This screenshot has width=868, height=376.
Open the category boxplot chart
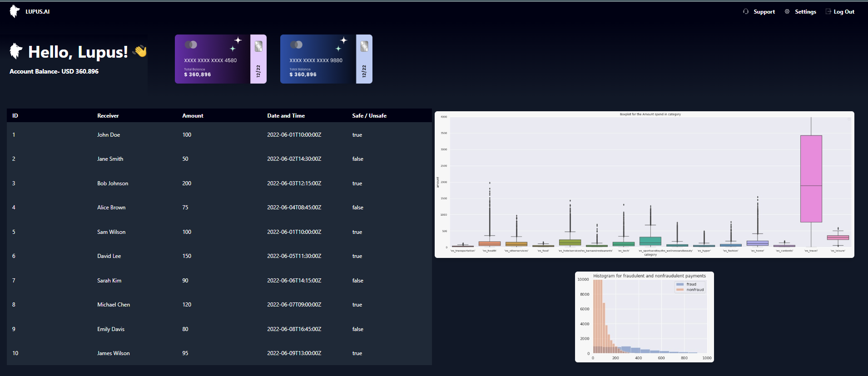pos(644,184)
